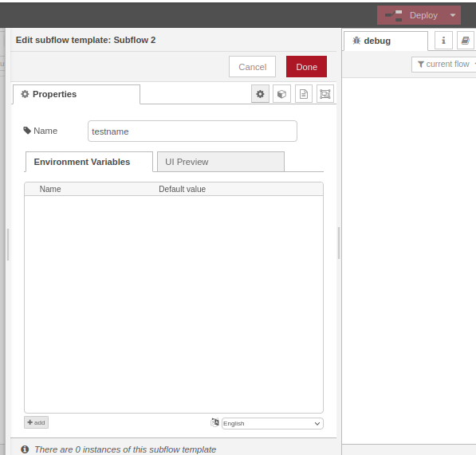Click the right sidebar resize handle
476x455 pixels.
tap(339, 243)
